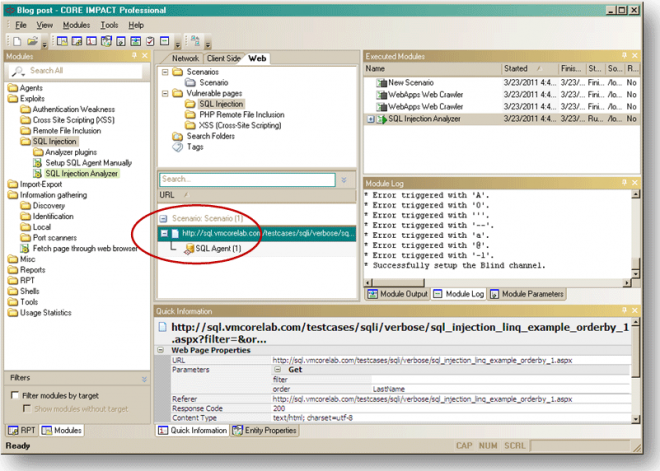Select PHP Remote File Inclusion folder
The image size is (660, 471).
[235, 114]
